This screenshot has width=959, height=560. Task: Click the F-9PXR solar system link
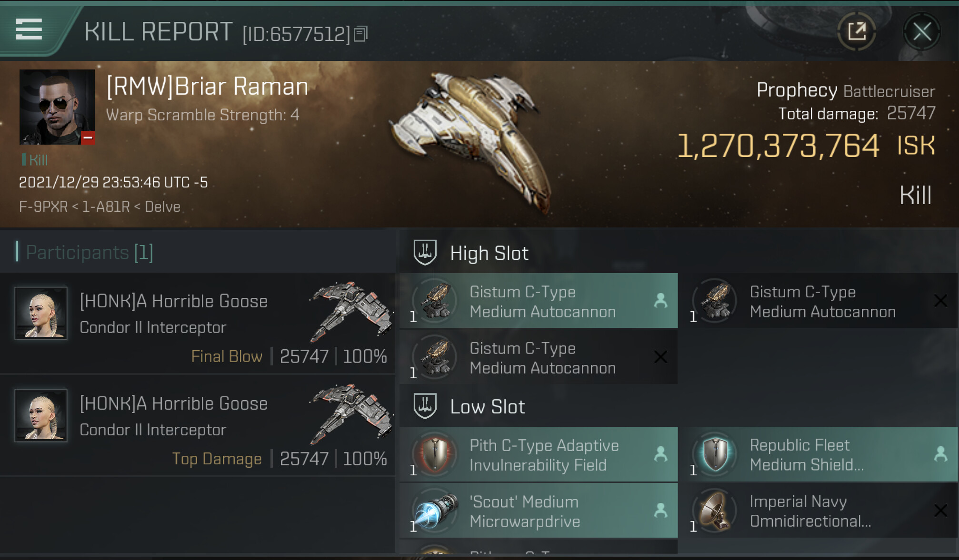(43, 207)
